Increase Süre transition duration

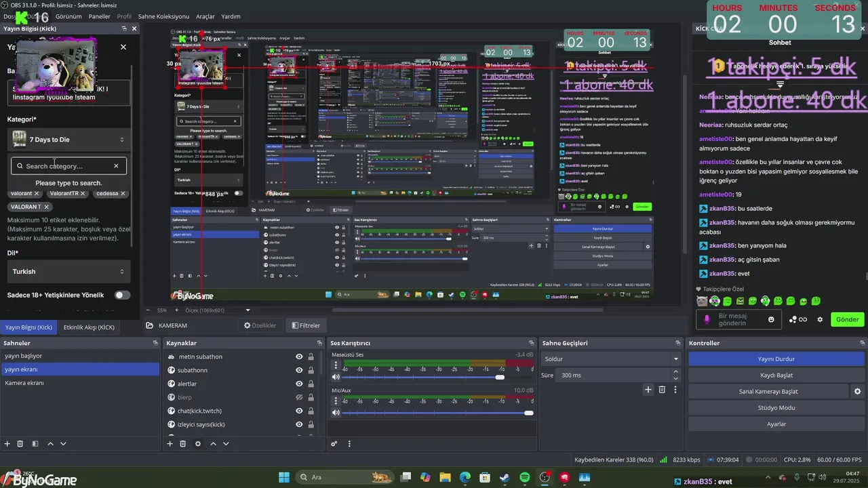pyautogui.click(x=675, y=371)
